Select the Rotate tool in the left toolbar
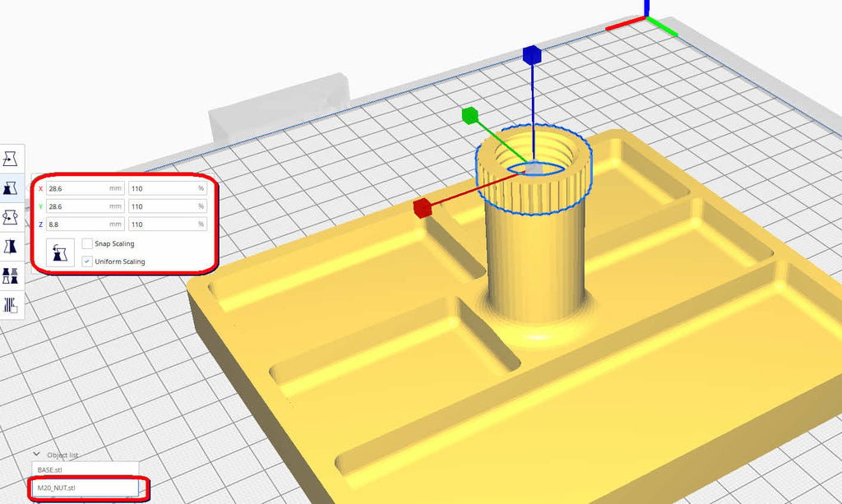842x504 pixels. (11, 217)
